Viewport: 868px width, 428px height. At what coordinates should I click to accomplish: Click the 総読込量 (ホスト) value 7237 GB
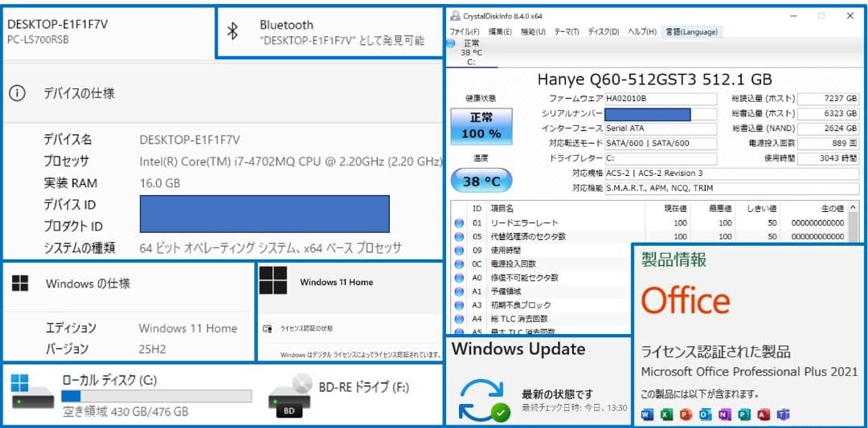pyautogui.click(x=829, y=99)
